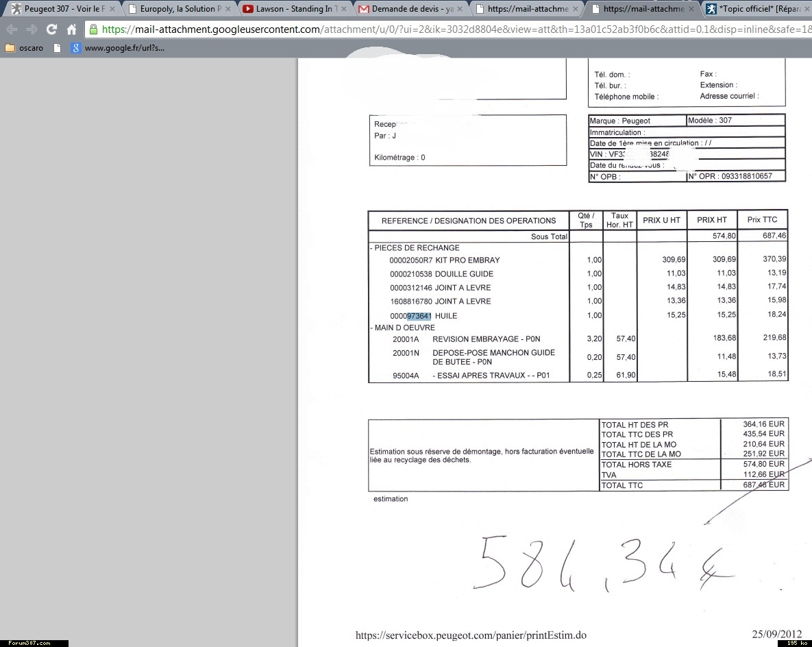Click the 210,64 EUR labour total

pos(763,444)
